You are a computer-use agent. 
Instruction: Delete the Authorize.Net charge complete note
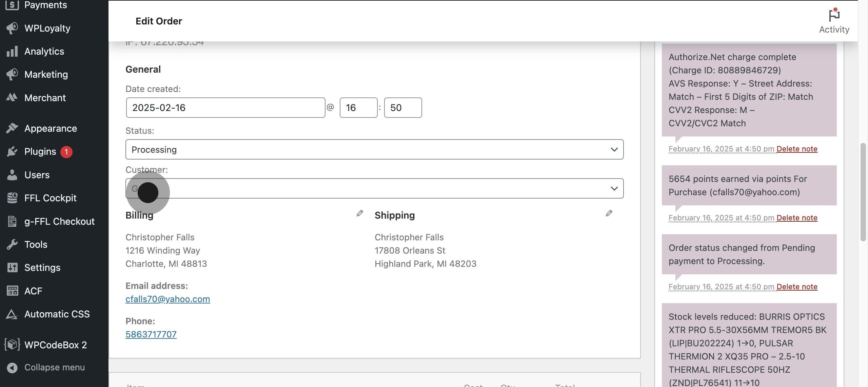click(796, 149)
